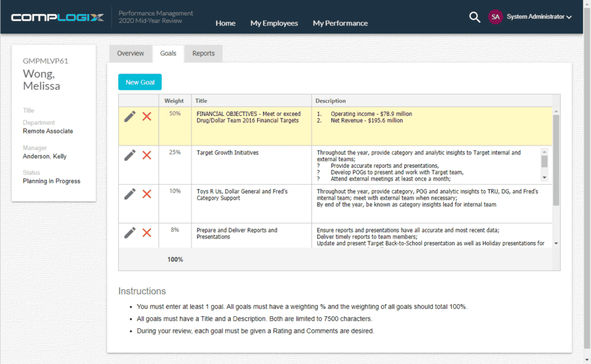Viewport: 591px width, 364px height.
Task: Click '2020 Mid-Year Review' header text
Action: [150, 21]
